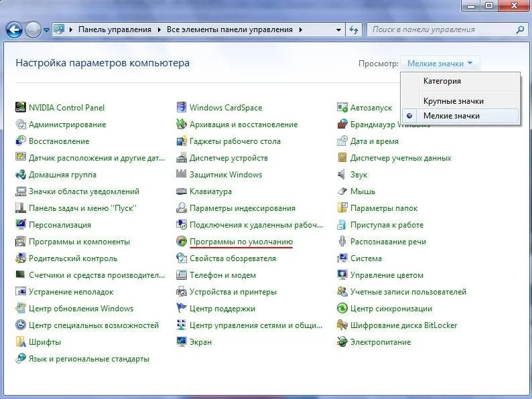Click the Windows CardSpace icon
The width and height of the screenshot is (532, 399).
tap(182, 107)
